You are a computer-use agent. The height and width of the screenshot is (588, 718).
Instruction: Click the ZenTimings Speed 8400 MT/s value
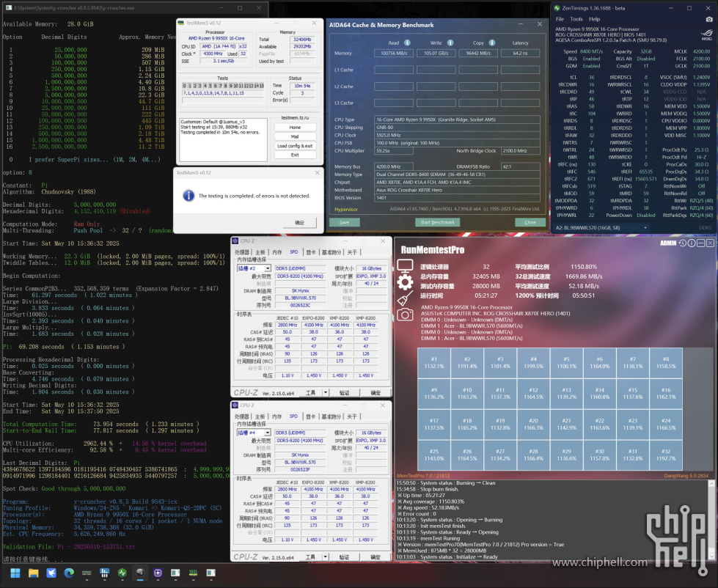591,51
